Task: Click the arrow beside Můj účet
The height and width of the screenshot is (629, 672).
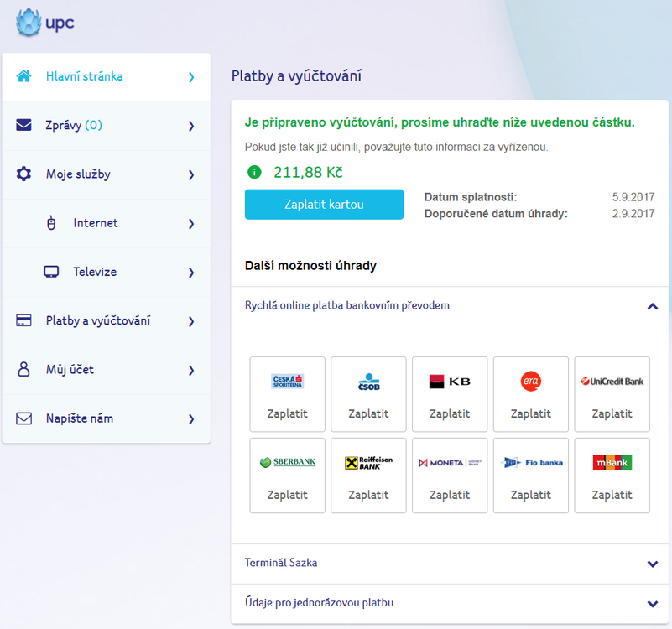Action: [191, 370]
